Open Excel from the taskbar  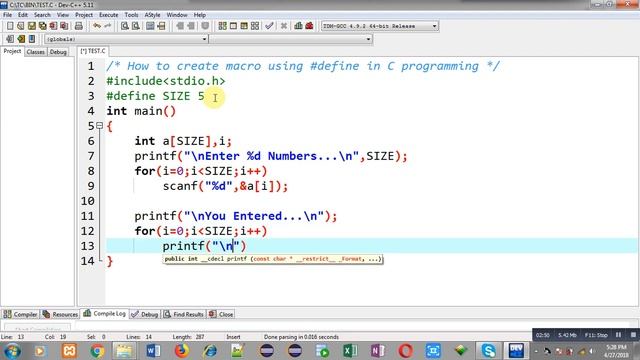(x=350, y=351)
